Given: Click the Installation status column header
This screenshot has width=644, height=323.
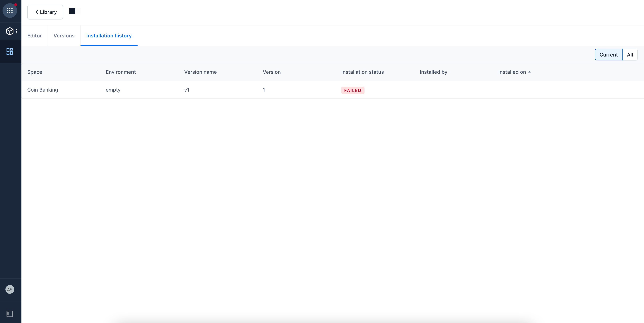Looking at the screenshot, I should pyautogui.click(x=362, y=72).
